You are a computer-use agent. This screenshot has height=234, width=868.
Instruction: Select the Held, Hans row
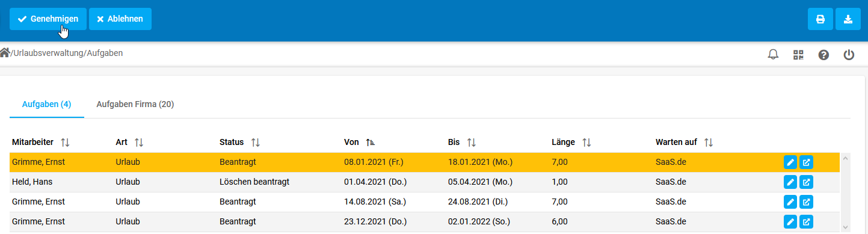[x=425, y=182]
